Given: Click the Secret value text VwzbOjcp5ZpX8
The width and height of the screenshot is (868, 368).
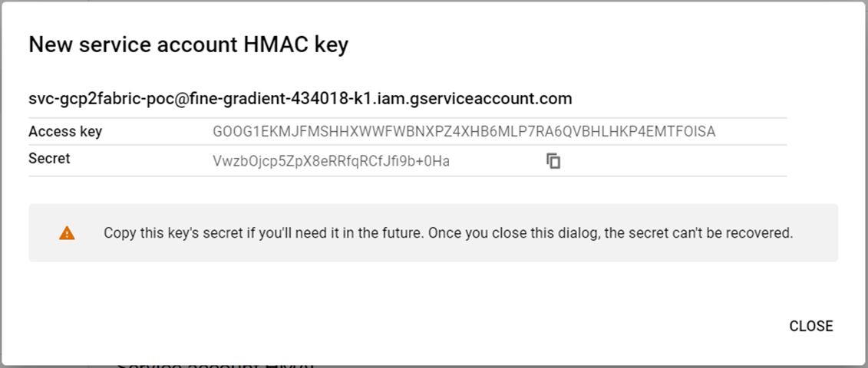Looking at the screenshot, I should click(330, 161).
